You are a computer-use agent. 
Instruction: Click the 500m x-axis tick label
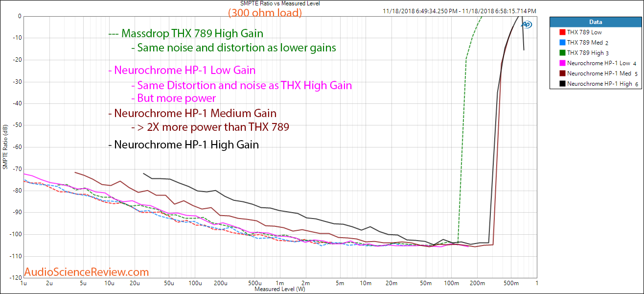(x=511, y=283)
